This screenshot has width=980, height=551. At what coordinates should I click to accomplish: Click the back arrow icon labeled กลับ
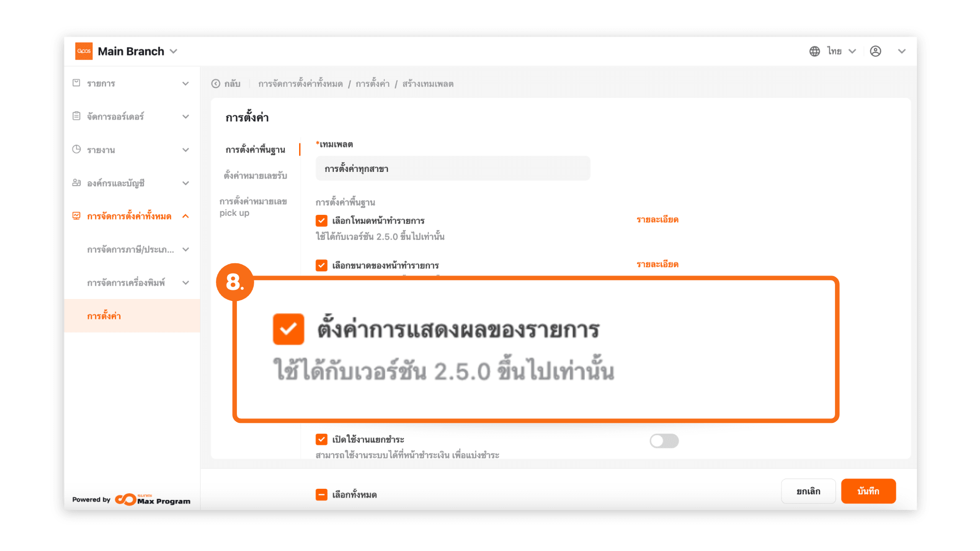[x=216, y=84]
